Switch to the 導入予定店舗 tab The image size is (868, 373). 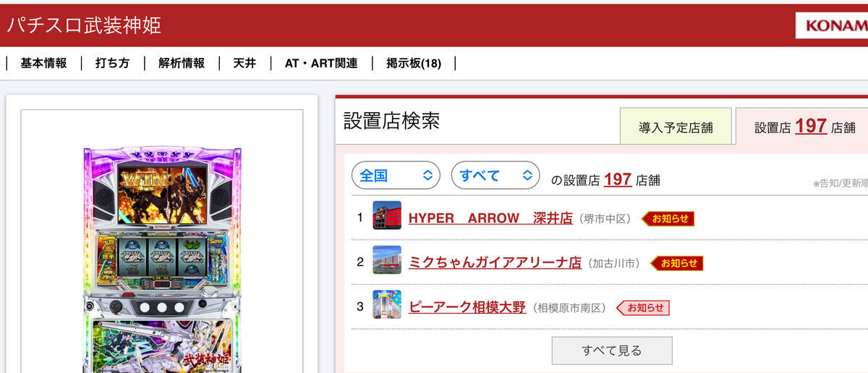(x=676, y=127)
